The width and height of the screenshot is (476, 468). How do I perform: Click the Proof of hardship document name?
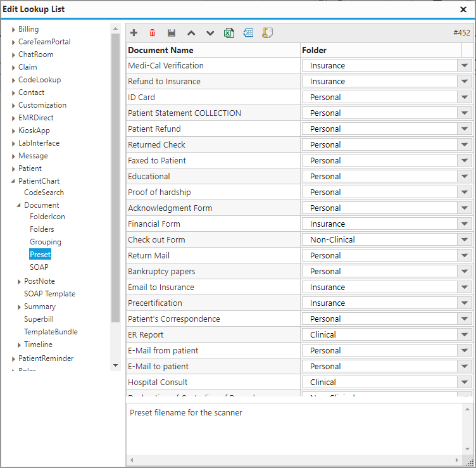160,193
